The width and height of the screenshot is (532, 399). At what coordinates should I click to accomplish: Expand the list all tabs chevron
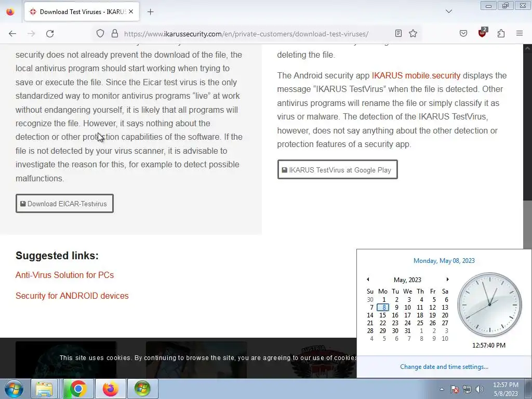coord(449,11)
